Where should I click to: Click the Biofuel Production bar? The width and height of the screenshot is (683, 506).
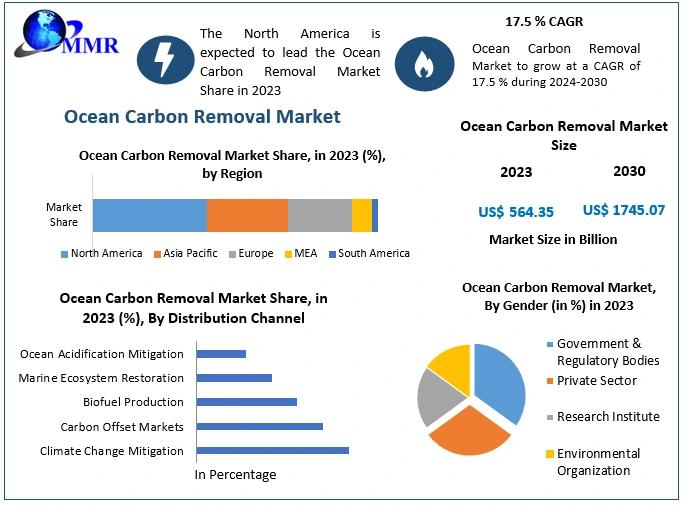(246, 402)
